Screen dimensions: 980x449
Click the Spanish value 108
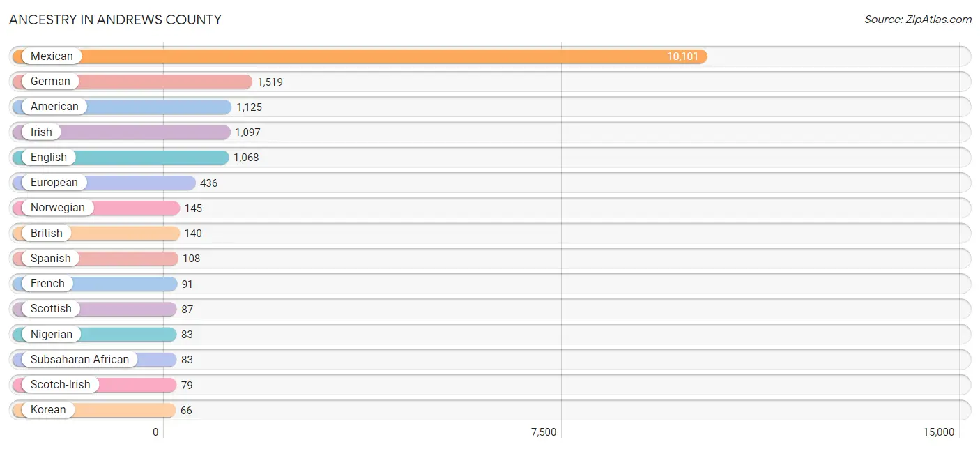192,259
